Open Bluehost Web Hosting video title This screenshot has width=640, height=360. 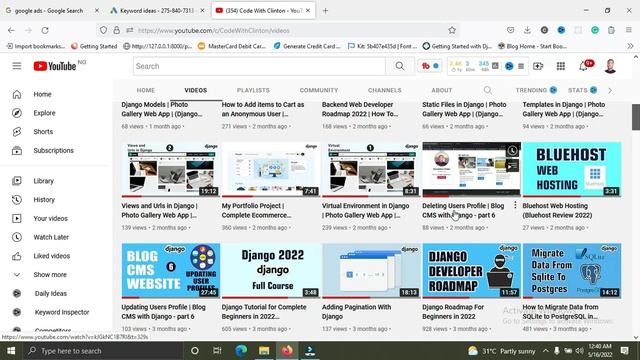(557, 211)
